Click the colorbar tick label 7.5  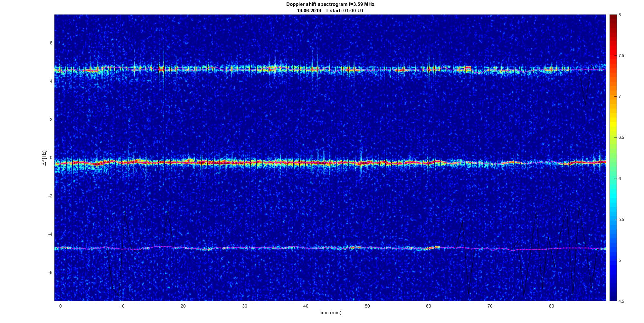(x=621, y=56)
